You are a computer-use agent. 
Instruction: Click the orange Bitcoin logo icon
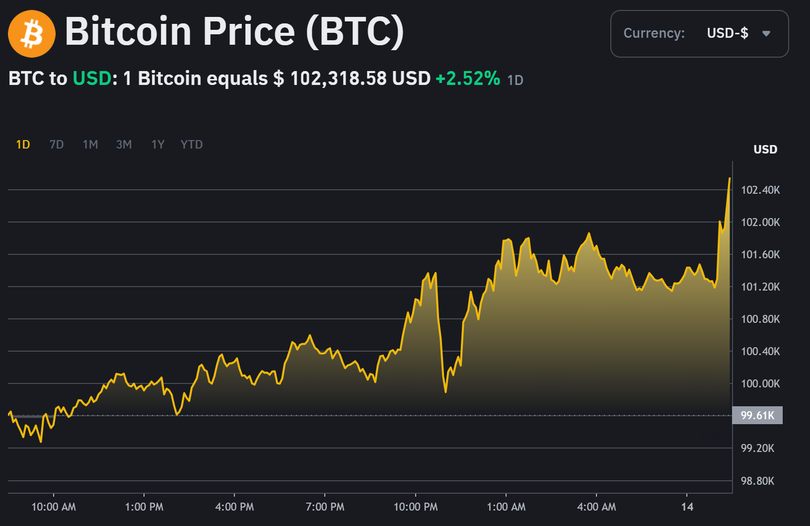point(31,33)
